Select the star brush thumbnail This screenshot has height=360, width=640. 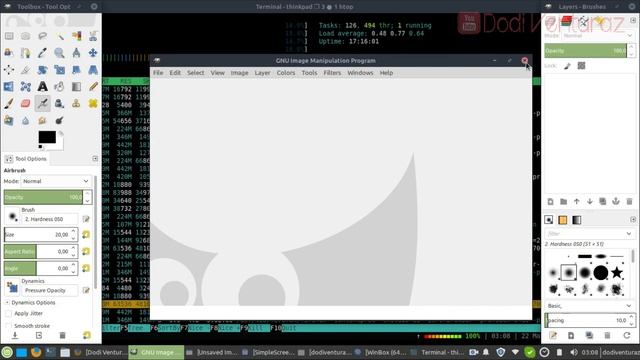point(617,272)
